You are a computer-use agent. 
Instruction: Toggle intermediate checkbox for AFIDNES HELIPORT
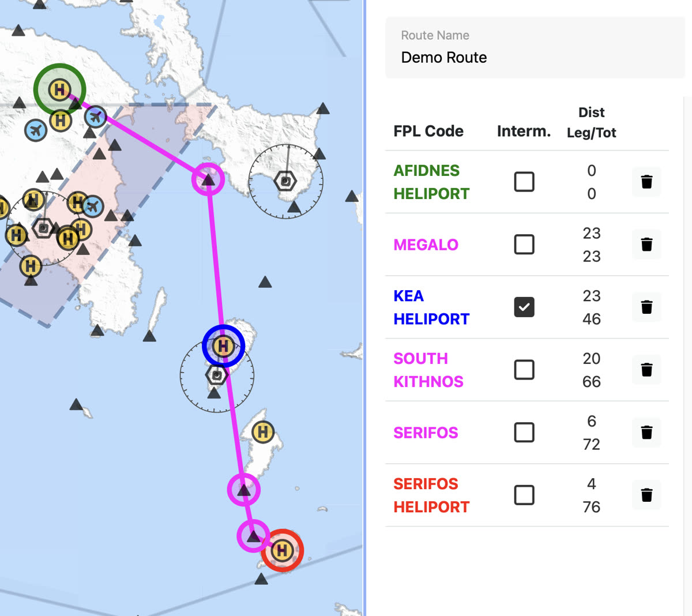pyautogui.click(x=524, y=182)
